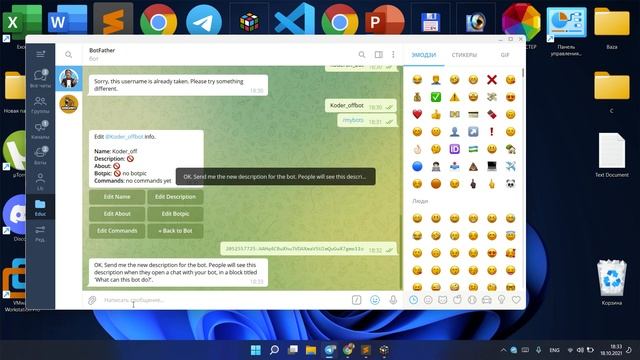Toggle the right side panel icon
Screen dimensions: 640x360
379,54
